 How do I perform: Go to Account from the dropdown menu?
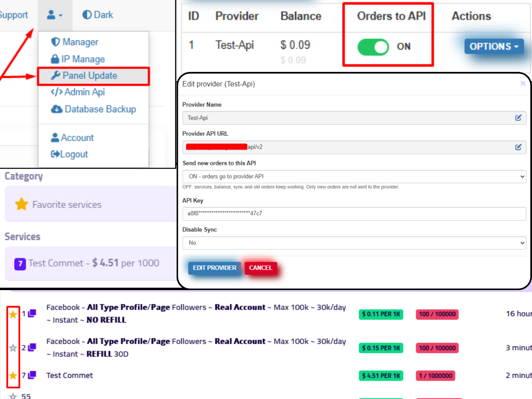72,138
